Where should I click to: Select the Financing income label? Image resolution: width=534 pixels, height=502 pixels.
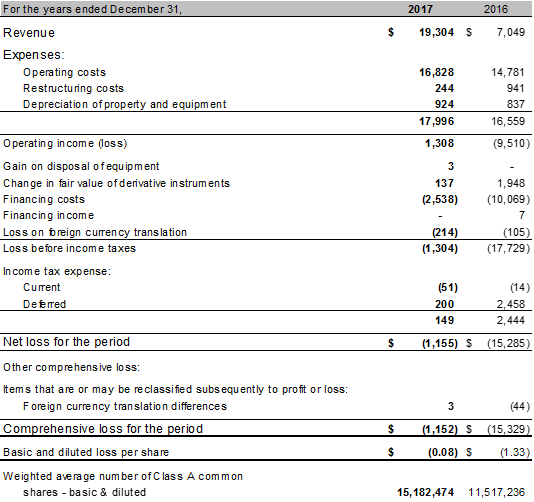[x=49, y=215]
